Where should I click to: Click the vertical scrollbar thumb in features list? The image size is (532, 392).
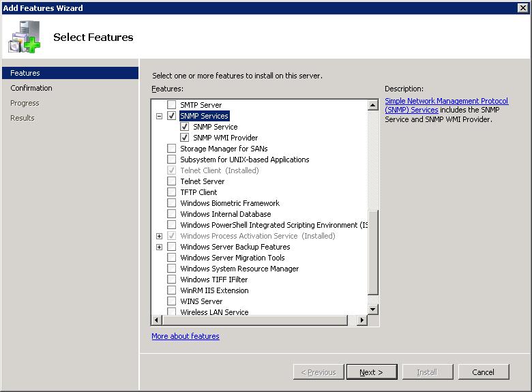(373, 253)
